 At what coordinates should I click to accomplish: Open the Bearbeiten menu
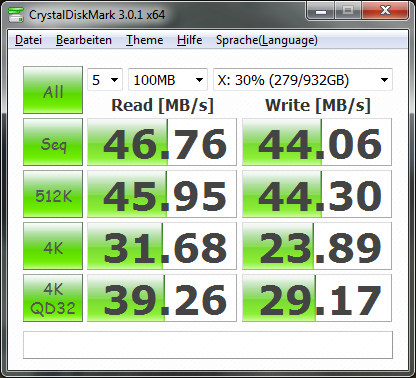tap(84, 40)
